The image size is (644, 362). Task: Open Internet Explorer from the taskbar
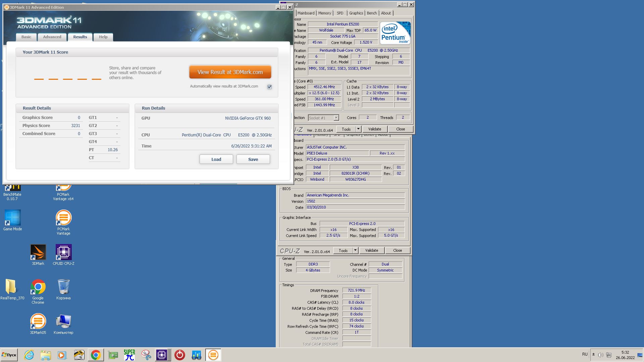click(29, 355)
